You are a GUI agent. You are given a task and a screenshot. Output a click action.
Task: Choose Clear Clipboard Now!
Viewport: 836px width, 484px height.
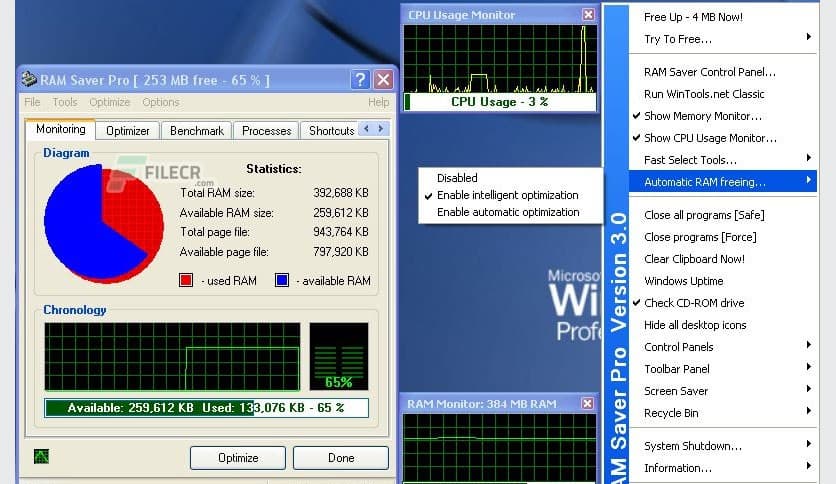point(722,259)
